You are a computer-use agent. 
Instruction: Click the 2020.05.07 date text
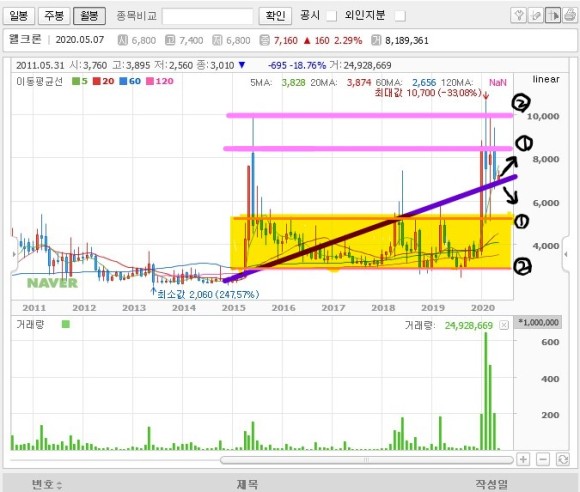coord(80,40)
